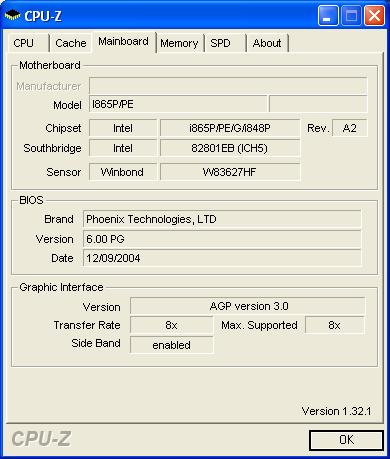Click the Rev. value A2
The width and height of the screenshot is (390, 459).
tap(350, 128)
